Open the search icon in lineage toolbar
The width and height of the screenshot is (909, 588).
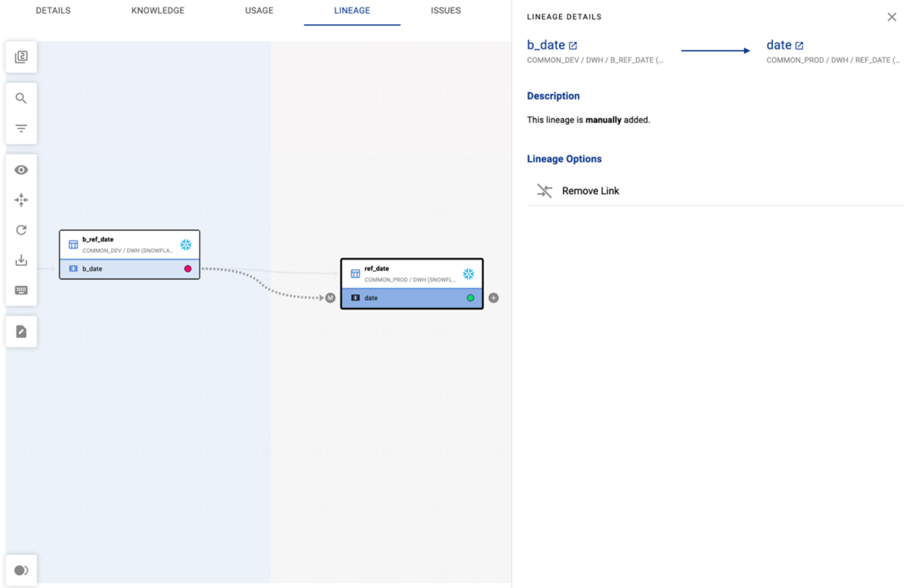pos(21,99)
